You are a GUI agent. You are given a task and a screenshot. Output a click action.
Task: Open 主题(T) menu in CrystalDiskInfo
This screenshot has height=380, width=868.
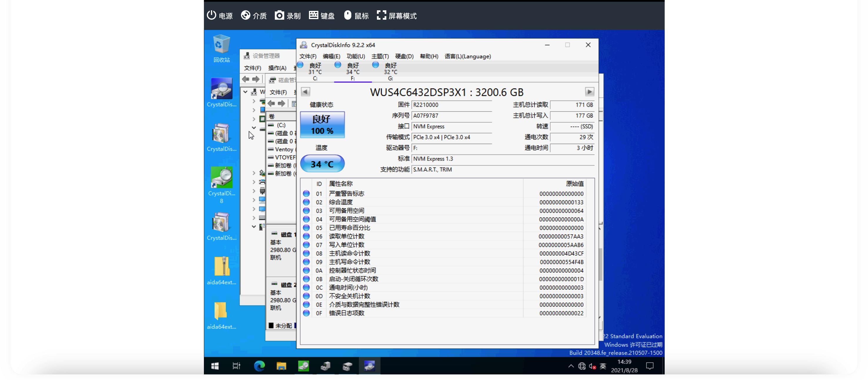380,56
